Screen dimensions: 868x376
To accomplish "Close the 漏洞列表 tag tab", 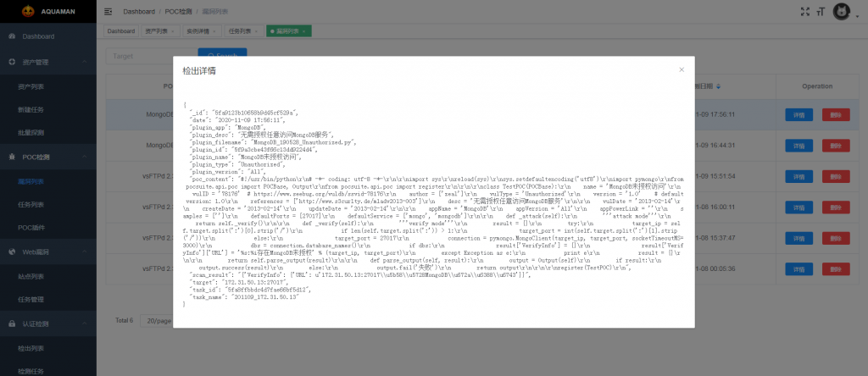I will (304, 31).
